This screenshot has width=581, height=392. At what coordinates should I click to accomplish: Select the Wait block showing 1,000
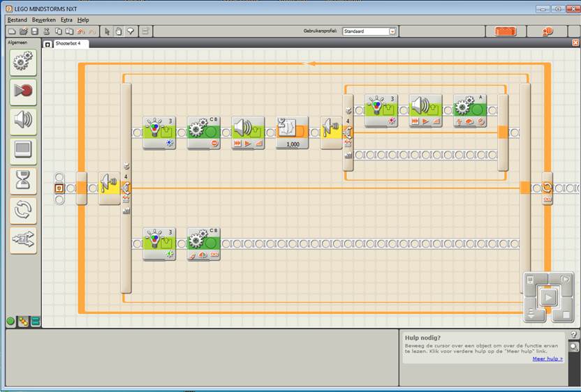coord(293,133)
